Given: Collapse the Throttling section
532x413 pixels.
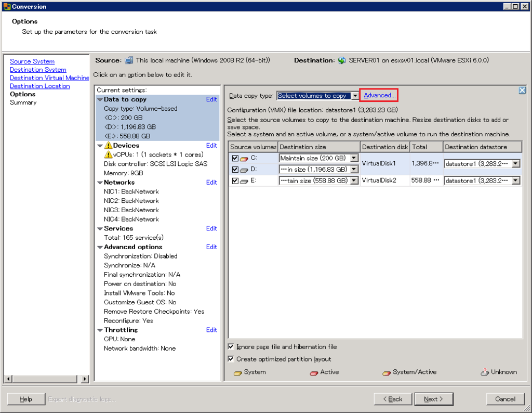Looking at the screenshot, I should 100,330.
